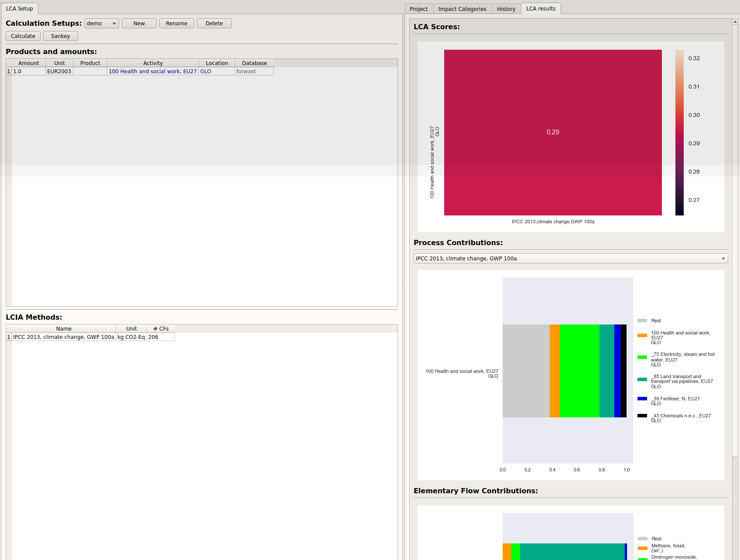Viewport: 740px width, 560px height.
Task: Open the demo calculation setup dropdown
Action: click(101, 23)
